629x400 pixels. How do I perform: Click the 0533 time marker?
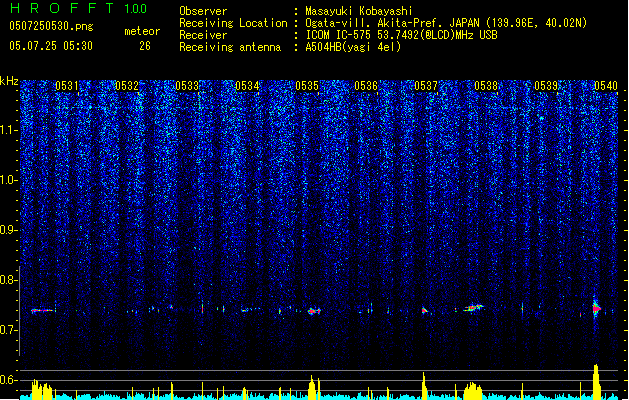pyautogui.click(x=187, y=86)
